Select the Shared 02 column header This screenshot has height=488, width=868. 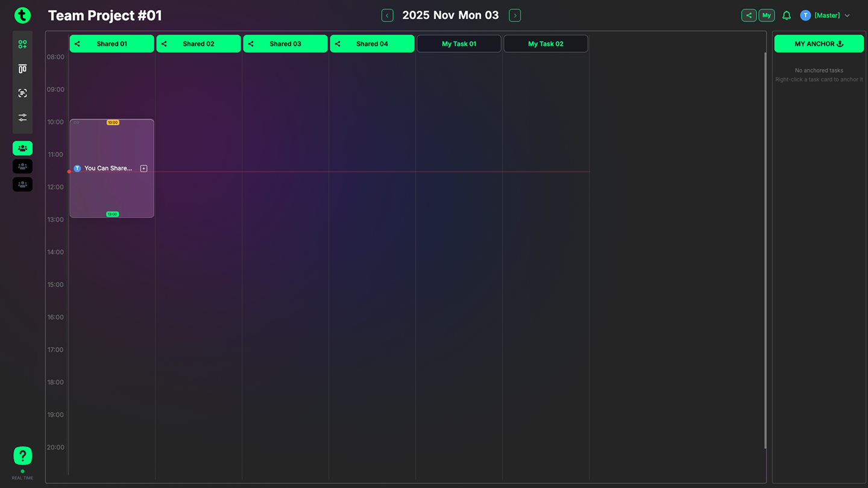(x=198, y=44)
